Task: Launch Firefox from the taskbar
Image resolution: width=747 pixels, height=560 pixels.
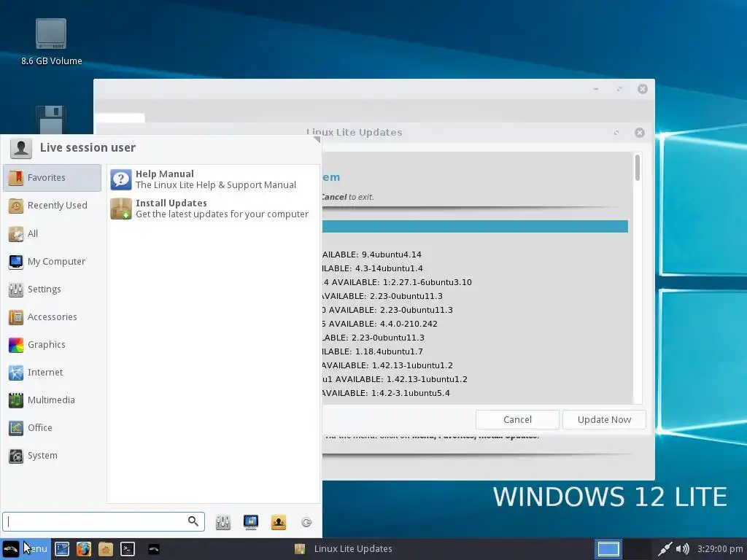Action: click(84, 549)
